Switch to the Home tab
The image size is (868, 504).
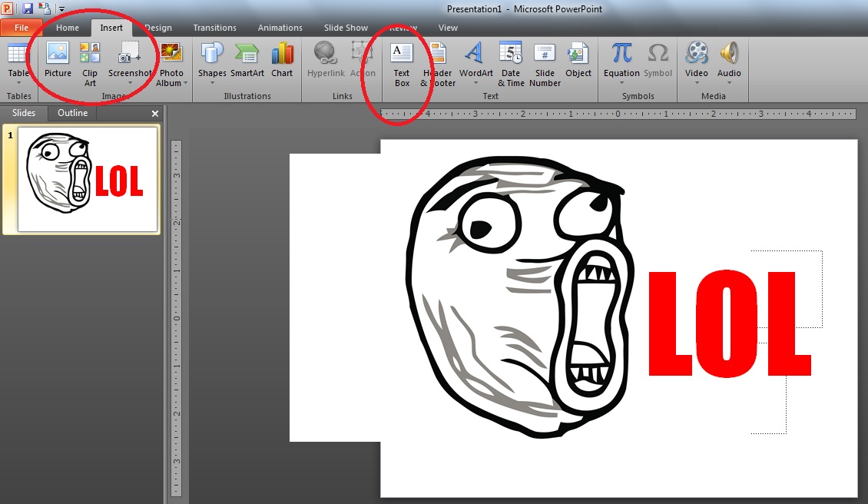pos(68,28)
